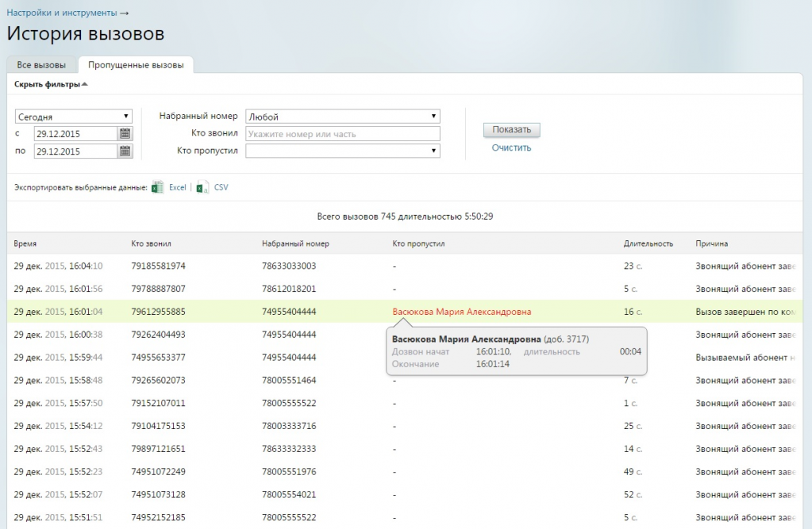Image resolution: width=812 pixels, height=529 pixels.
Task: Switch to the Все вызовы tab
Action: coord(41,65)
